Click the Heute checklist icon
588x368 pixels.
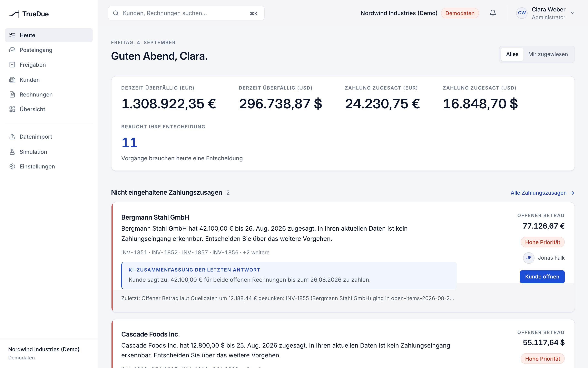[12, 35]
